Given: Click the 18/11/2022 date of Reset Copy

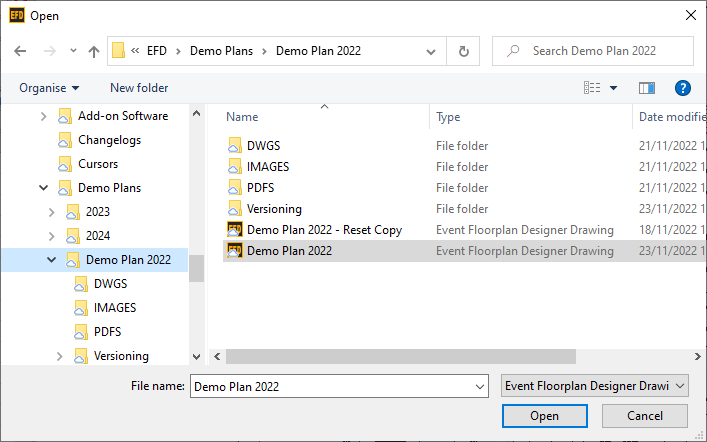Looking at the screenshot, I should (x=672, y=230).
